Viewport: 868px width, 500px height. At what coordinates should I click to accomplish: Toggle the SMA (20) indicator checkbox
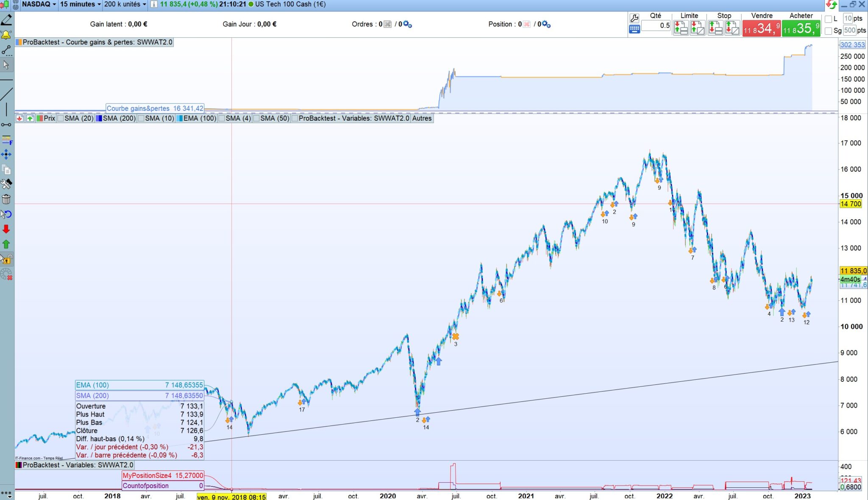click(x=61, y=118)
